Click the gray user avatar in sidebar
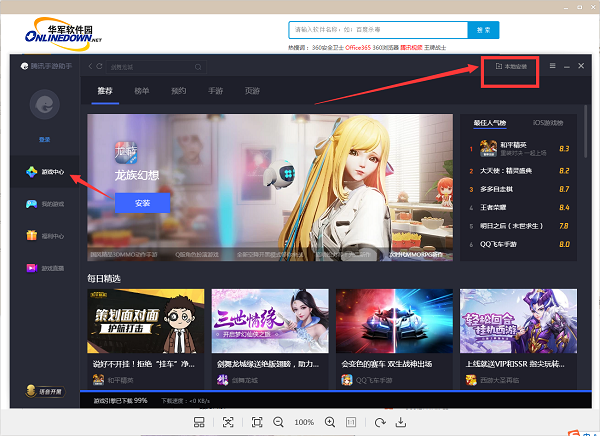 point(45,105)
